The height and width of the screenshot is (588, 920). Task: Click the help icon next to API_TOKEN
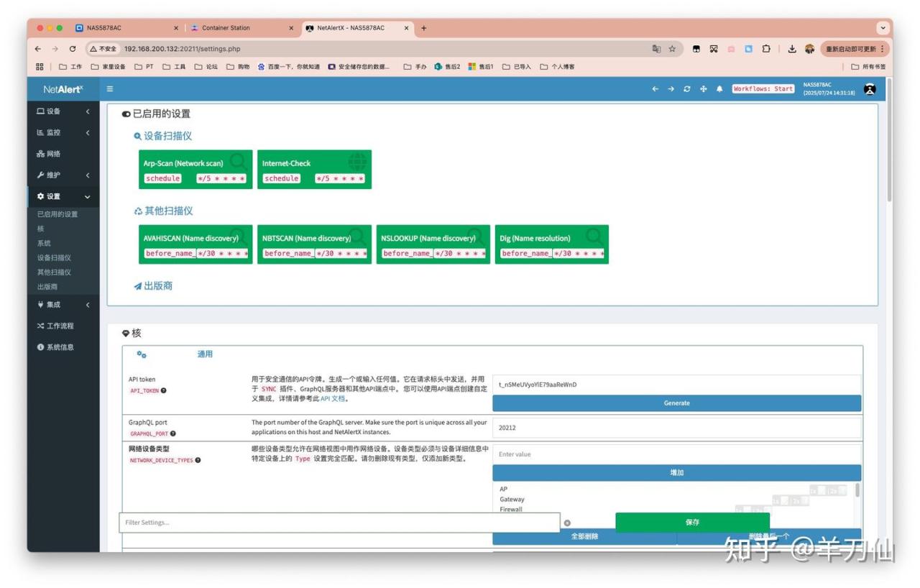(x=164, y=391)
